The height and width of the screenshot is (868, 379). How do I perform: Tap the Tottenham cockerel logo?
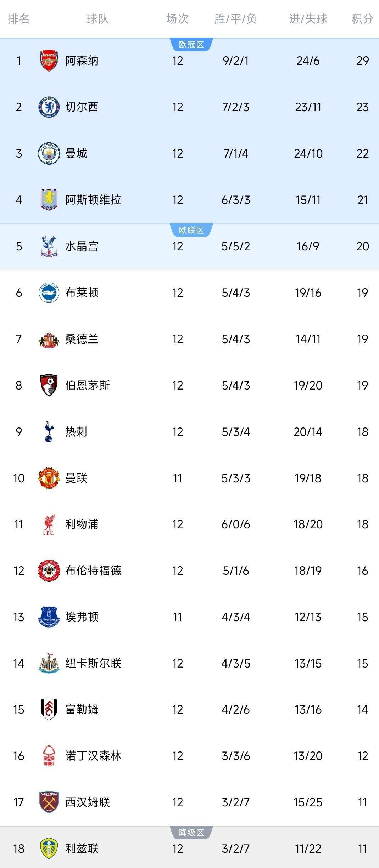click(x=49, y=432)
